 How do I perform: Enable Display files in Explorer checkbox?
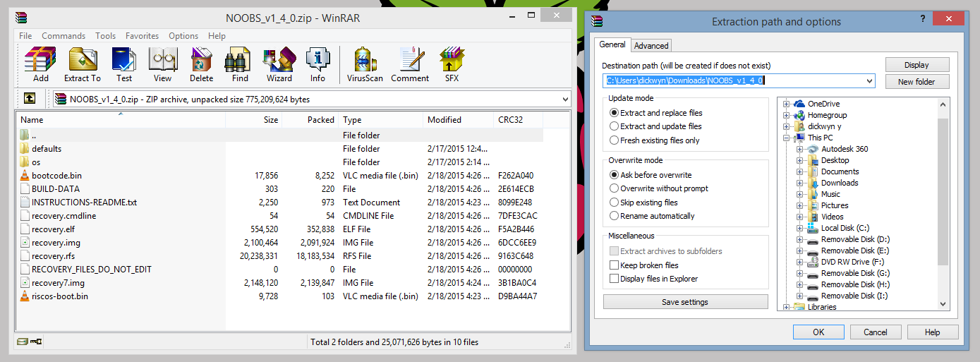614,279
